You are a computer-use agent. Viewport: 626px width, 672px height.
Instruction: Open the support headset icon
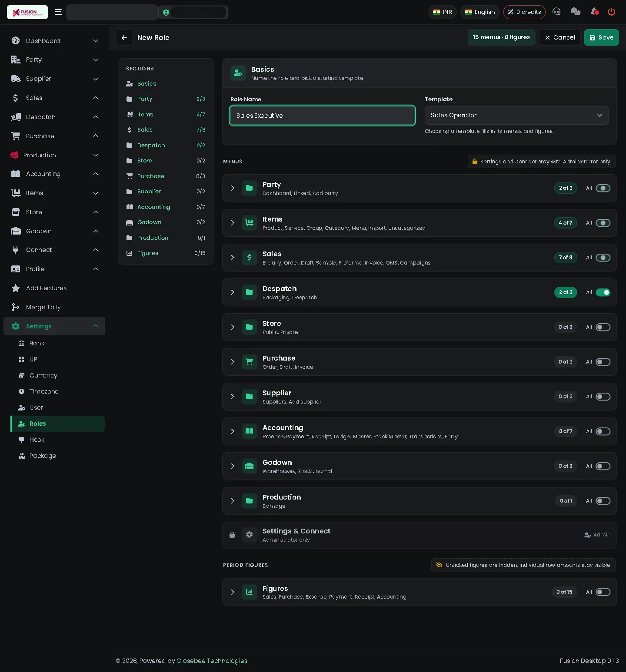point(556,12)
